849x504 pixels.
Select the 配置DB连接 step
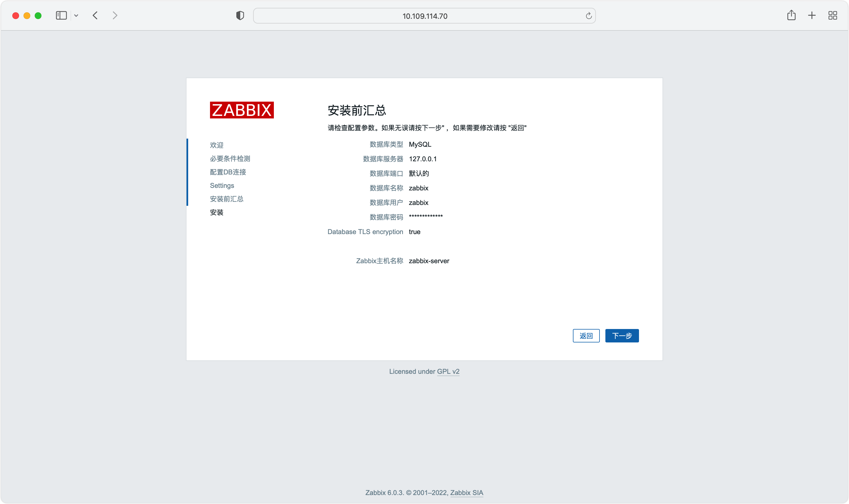click(x=228, y=172)
